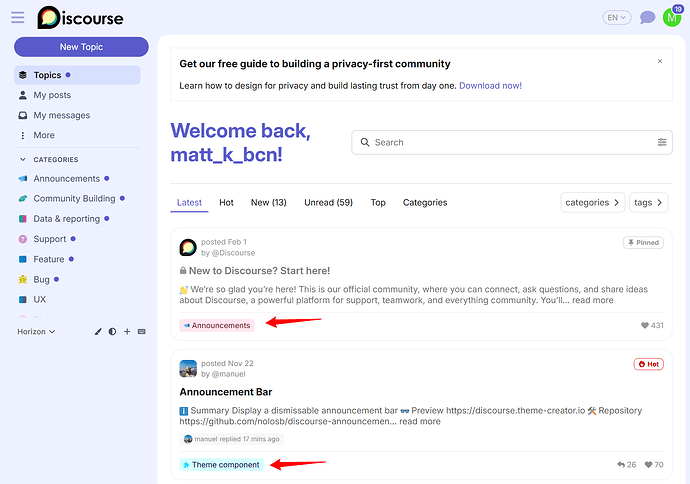
Task: Open the Horizon theme dropdown
Action: [x=36, y=331]
